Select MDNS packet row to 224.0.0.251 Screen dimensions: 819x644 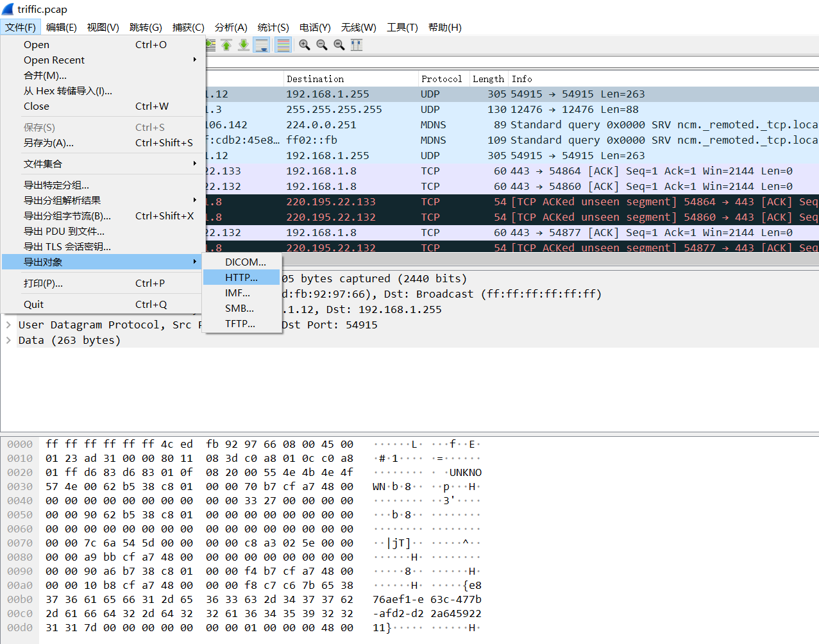coord(512,125)
